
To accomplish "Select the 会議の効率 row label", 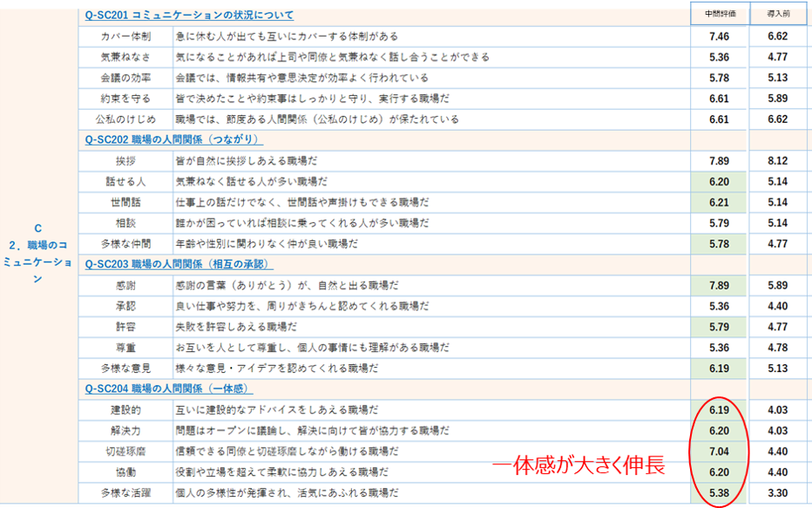I will pyautogui.click(x=125, y=78).
